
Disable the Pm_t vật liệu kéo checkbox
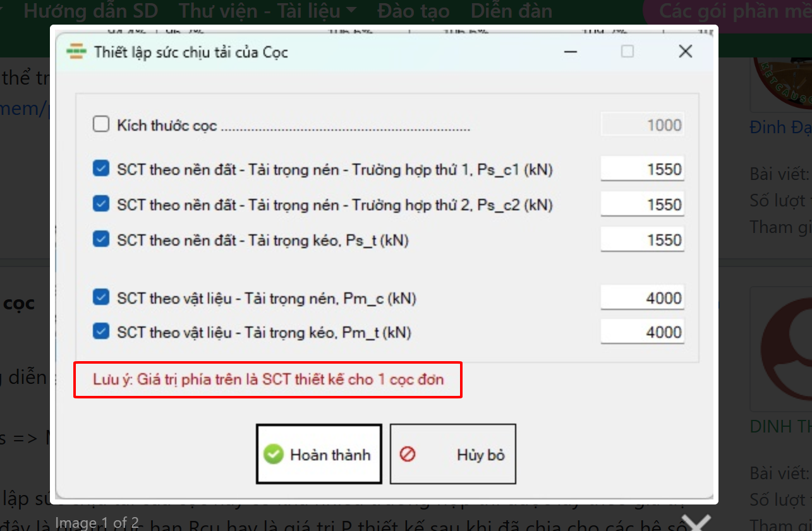(101, 332)
